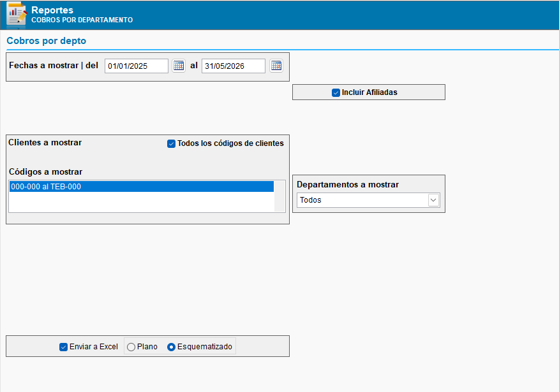Toggle the Enviar a Excel checkbox
Image resolution: width=559 pixels, height=392 pixels.
pos(63,347)
